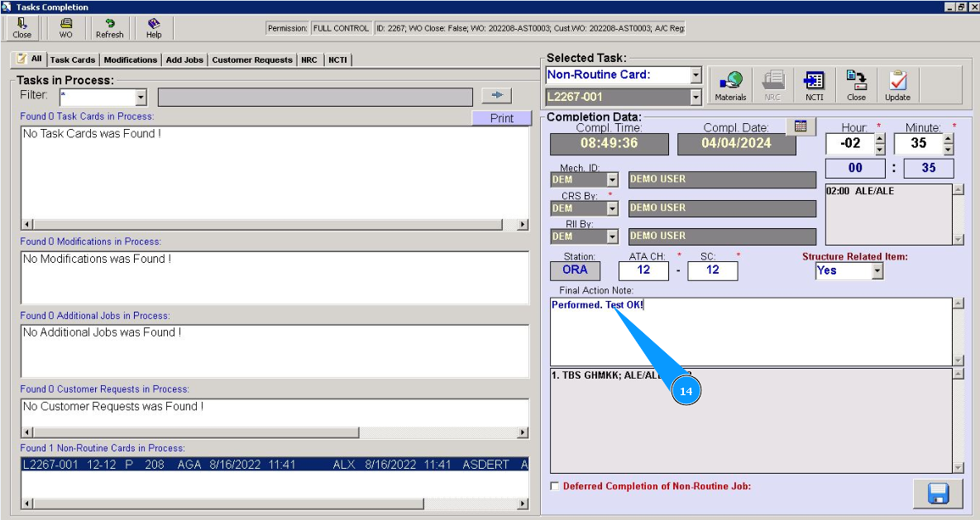980x520 pixels.
Task: Expand the Non-Routine Card type dropdown
Action: [696, 75]
